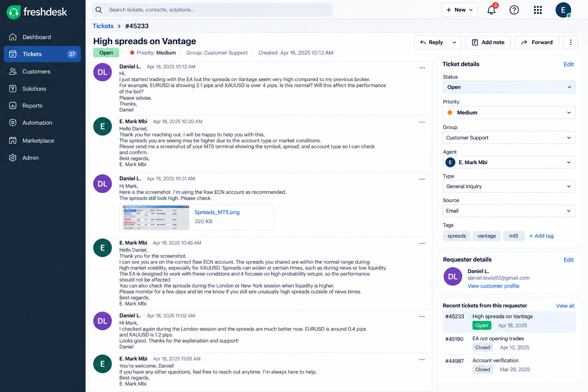588x392 pixels.
Task: Open options for Mark's 11:05 AM message
Action: coord(422,359)
